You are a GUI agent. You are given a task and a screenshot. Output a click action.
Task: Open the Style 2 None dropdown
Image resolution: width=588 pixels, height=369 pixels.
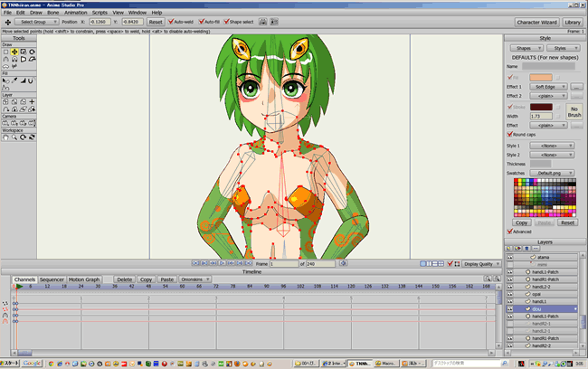pyautogui.click(x=552, y=155)
